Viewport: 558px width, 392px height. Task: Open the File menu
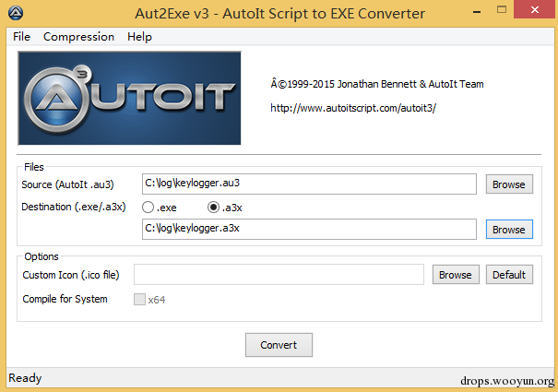[x=21, y=37]
